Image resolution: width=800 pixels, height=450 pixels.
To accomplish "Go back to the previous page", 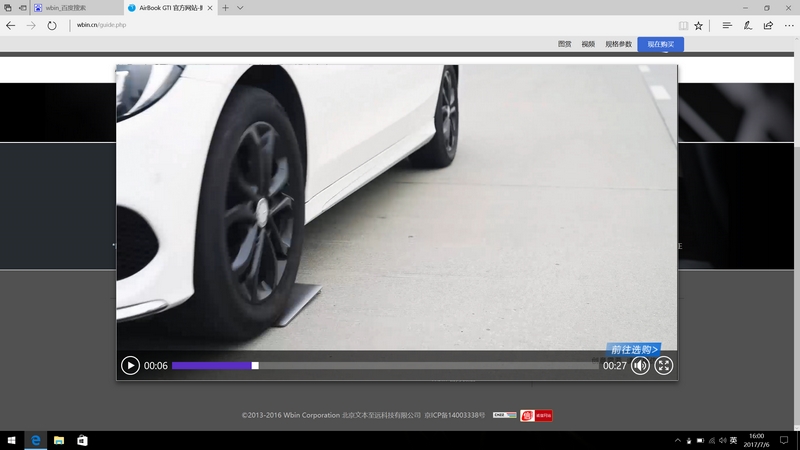I will [11, 25].
